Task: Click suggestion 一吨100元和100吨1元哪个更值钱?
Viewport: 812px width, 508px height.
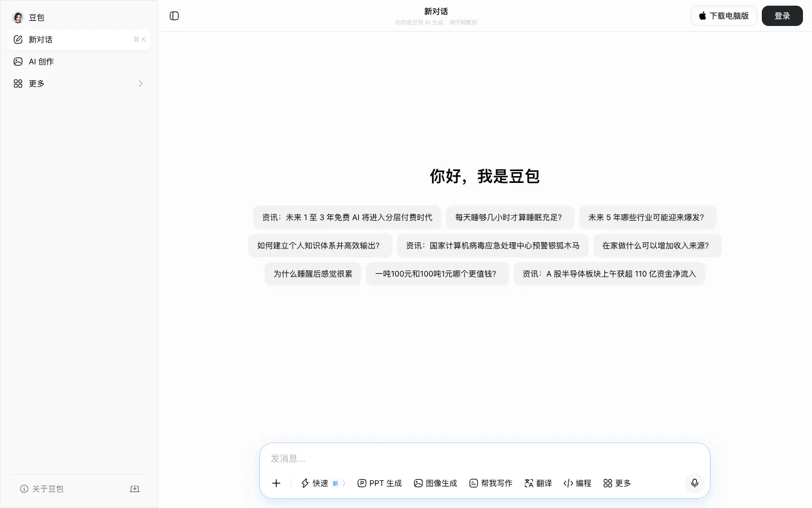Action: coord(437,274)
